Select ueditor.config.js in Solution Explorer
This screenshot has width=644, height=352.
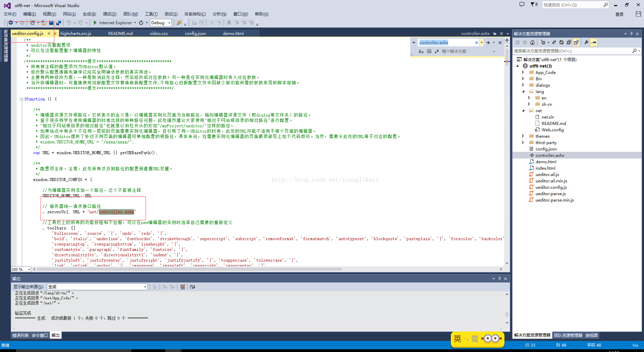pos(551,187)
